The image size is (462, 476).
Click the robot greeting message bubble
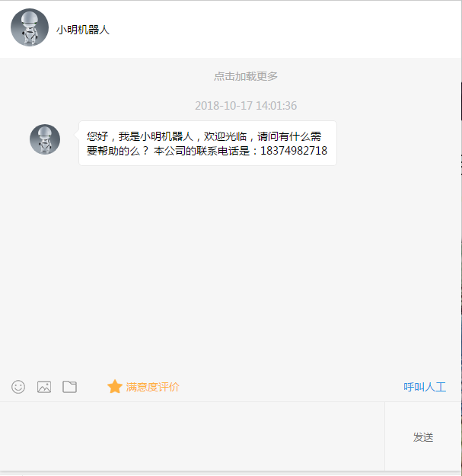(x=208, y=143)
